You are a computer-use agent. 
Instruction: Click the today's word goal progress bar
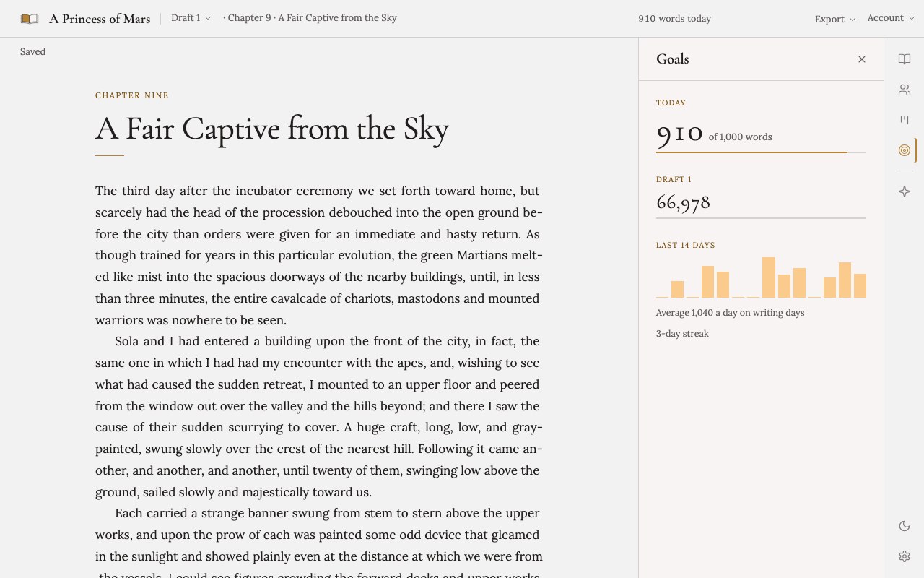click(x=761, y=152)
